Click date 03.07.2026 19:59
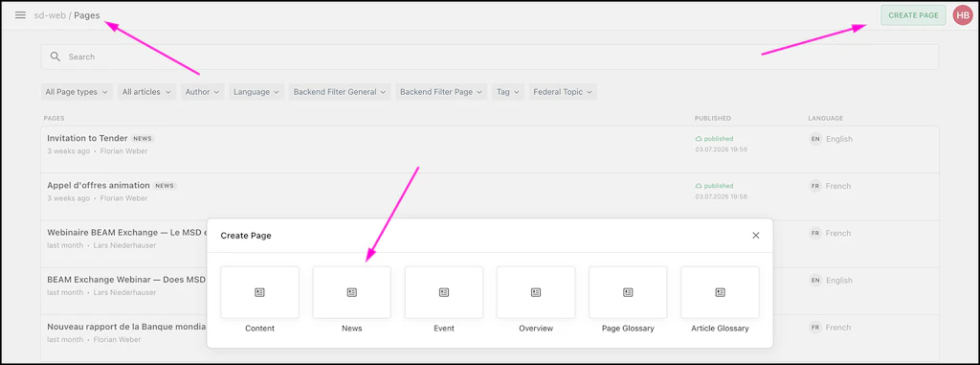The width and height of the screenshot is (980, 365). 722,149
